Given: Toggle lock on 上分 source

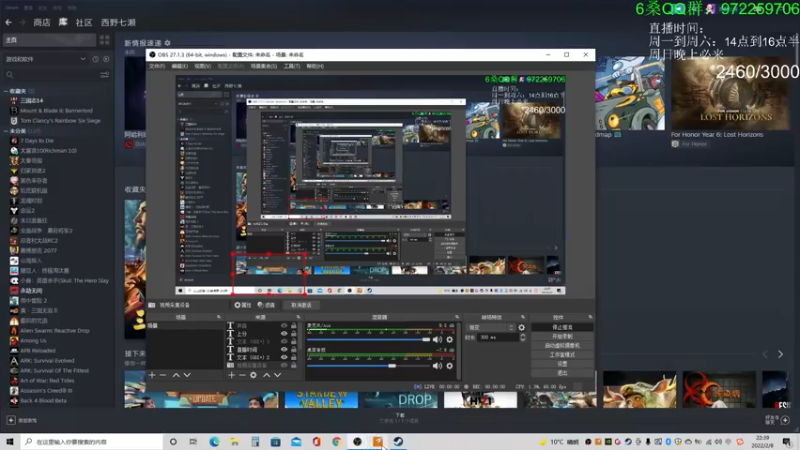Looking at the screenshot, I should point(293,334).
